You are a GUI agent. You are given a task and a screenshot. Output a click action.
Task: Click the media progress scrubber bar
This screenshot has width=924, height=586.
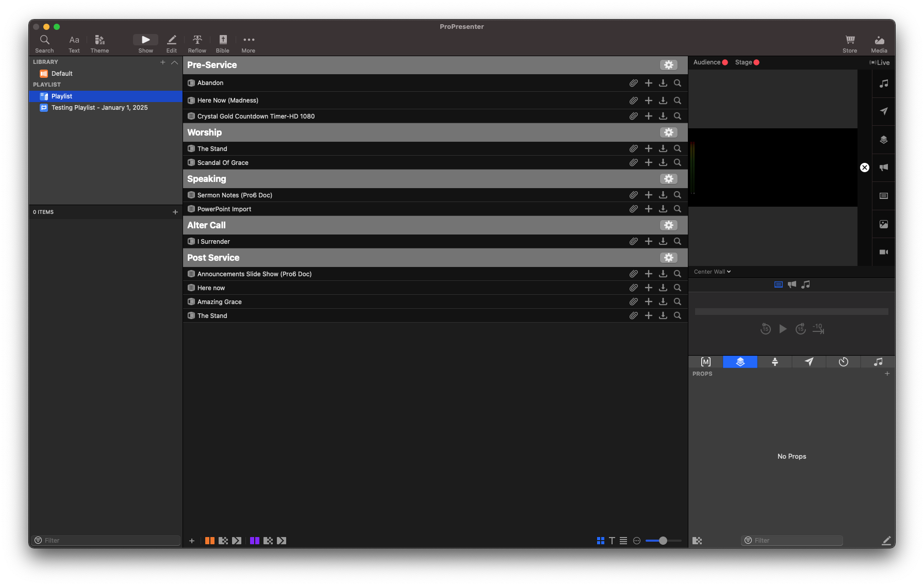coord(791,311)
